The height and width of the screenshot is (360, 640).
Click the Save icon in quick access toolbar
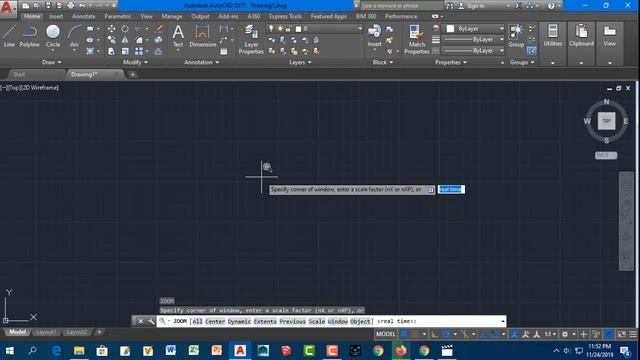click(x=48, y=6)
